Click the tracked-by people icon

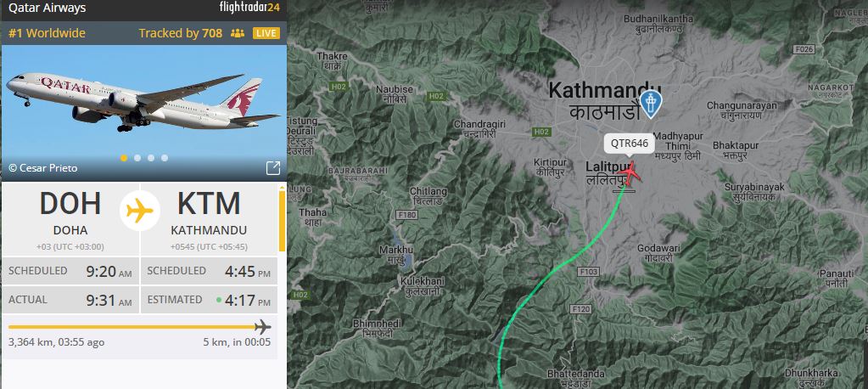(238, 33)
